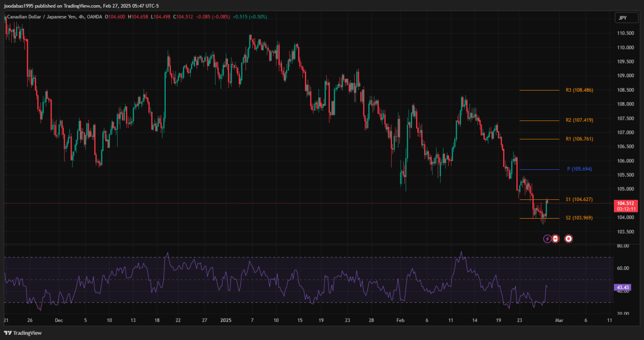This screenshot has height=340, width=644.
Task: Click the Dec label on time axis
Action: pos(59,320)
